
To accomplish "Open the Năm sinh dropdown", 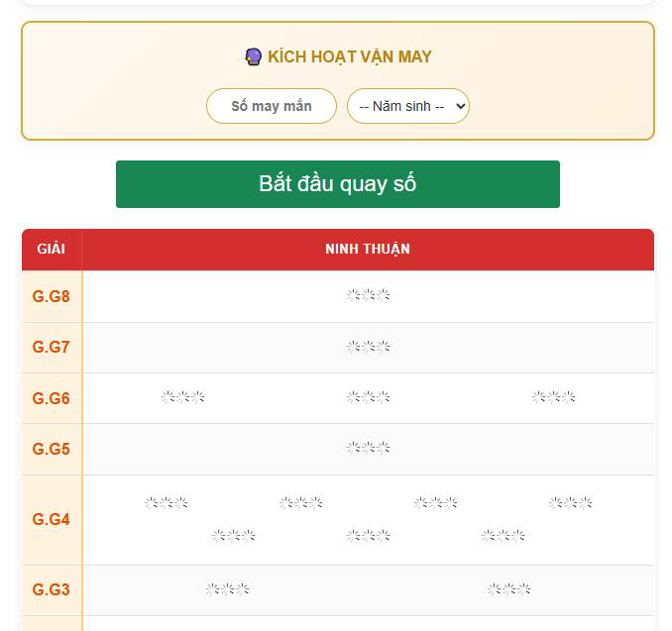I will [x=408, y=106].
